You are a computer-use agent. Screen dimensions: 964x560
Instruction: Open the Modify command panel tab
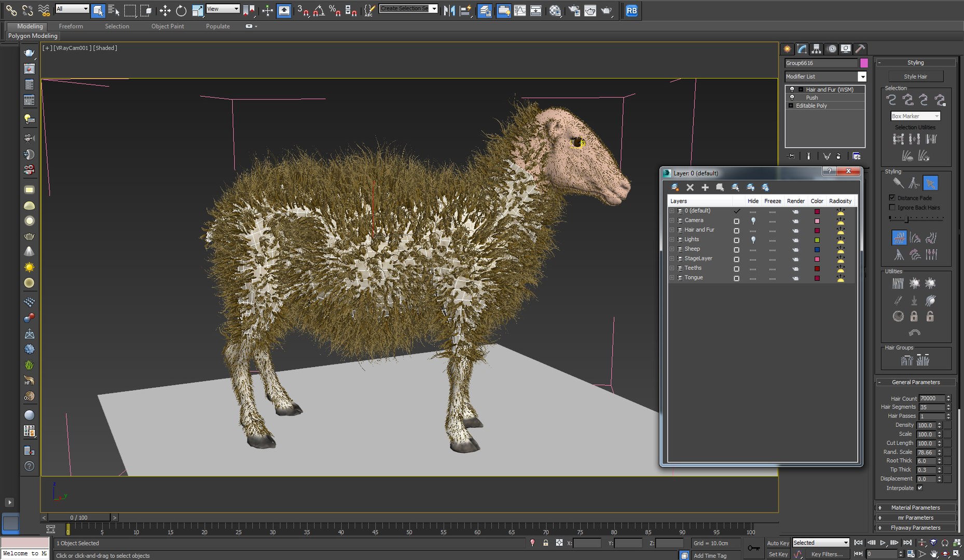click(802, 49)
